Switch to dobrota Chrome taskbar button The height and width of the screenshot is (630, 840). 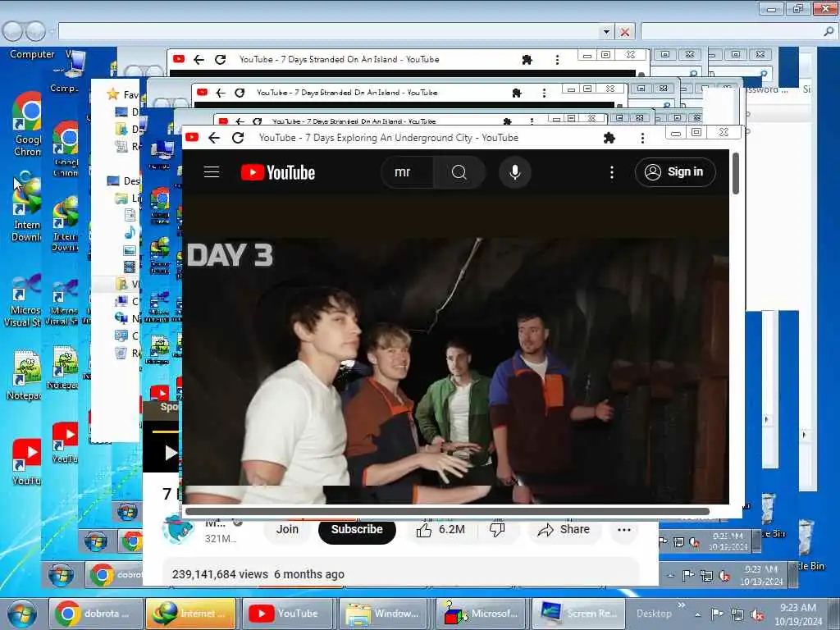coord(97,614)
